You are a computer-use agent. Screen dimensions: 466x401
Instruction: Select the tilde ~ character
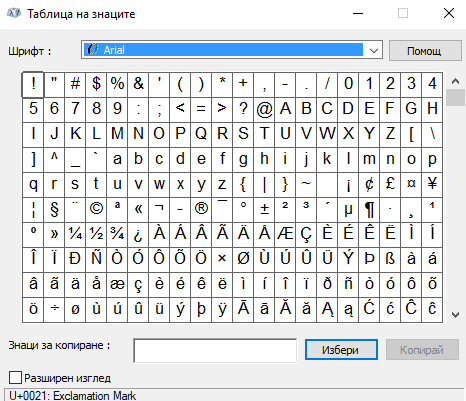pos(306,185)
